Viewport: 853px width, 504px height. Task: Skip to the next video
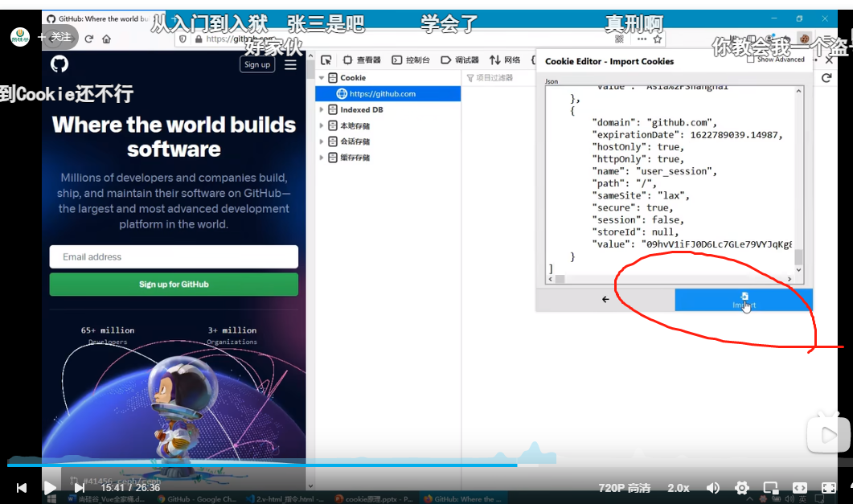(79, 488)
